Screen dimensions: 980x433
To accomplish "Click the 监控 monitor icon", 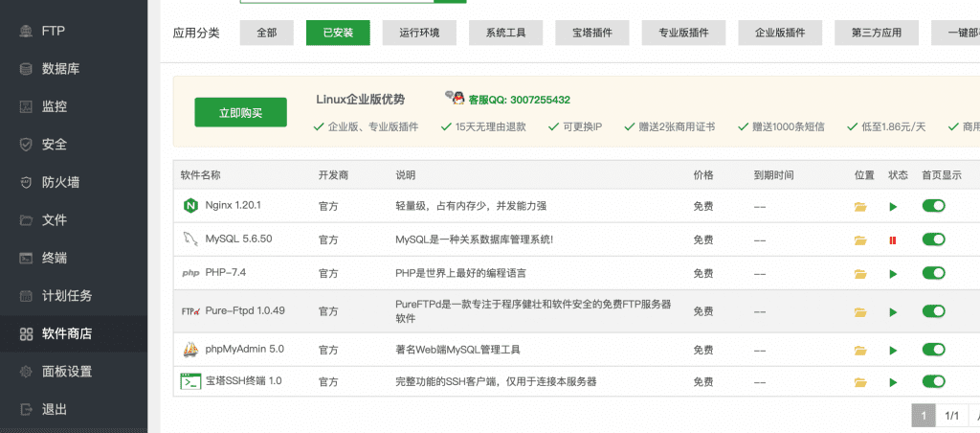I will (26, 106).
